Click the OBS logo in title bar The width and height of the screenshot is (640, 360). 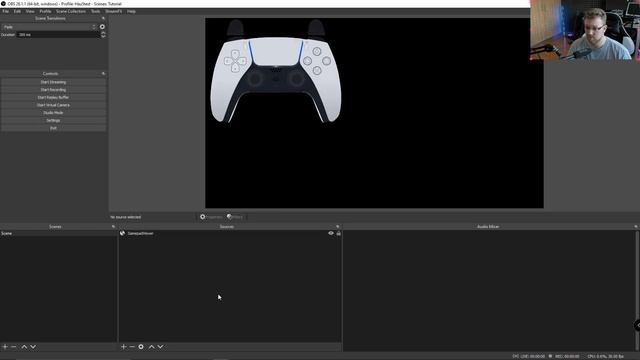[3, 4]
